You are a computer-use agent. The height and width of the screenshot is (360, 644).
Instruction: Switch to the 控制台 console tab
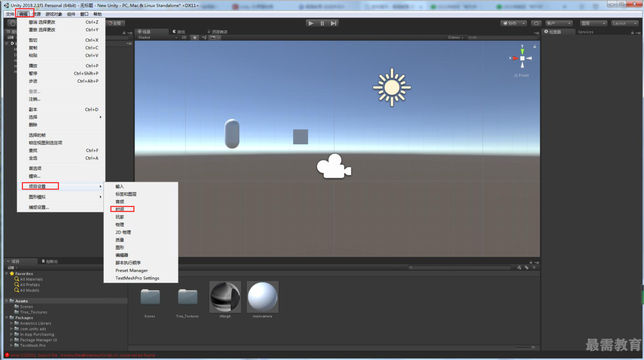coord(50,261)
